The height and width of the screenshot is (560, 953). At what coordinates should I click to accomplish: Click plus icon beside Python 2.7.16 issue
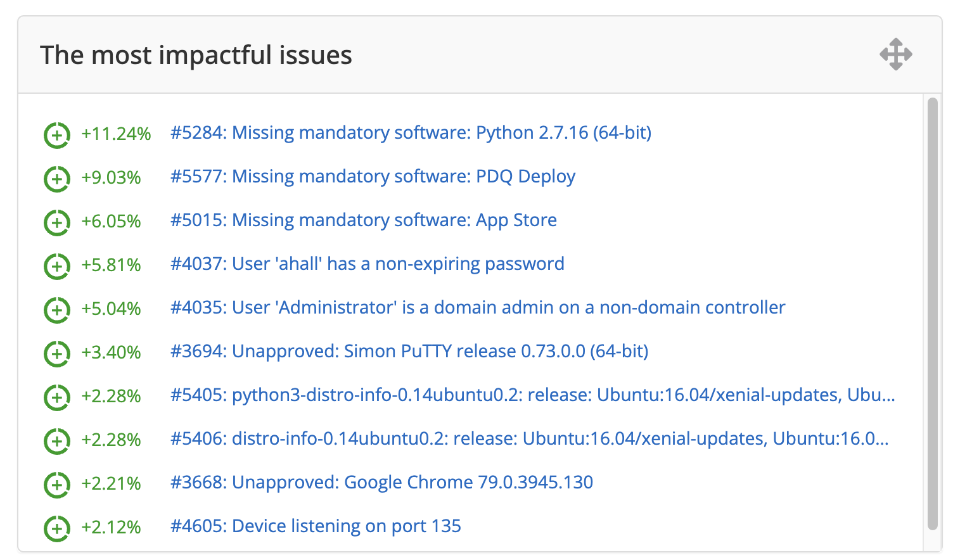tap(56, 135)
